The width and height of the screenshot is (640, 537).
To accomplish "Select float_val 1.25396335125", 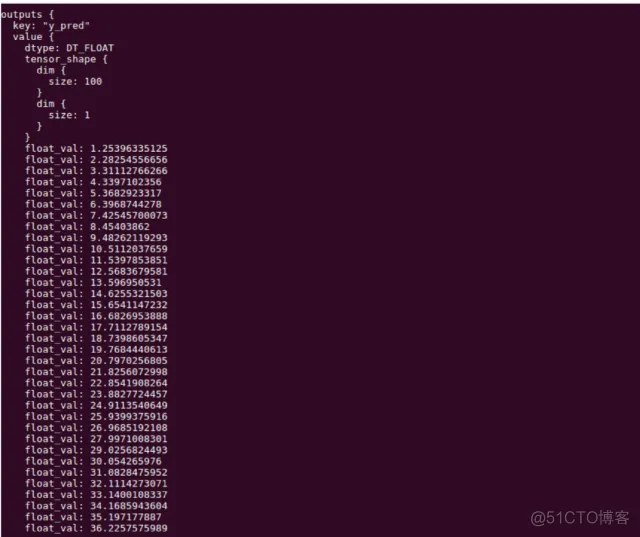I will pos(96,149).
